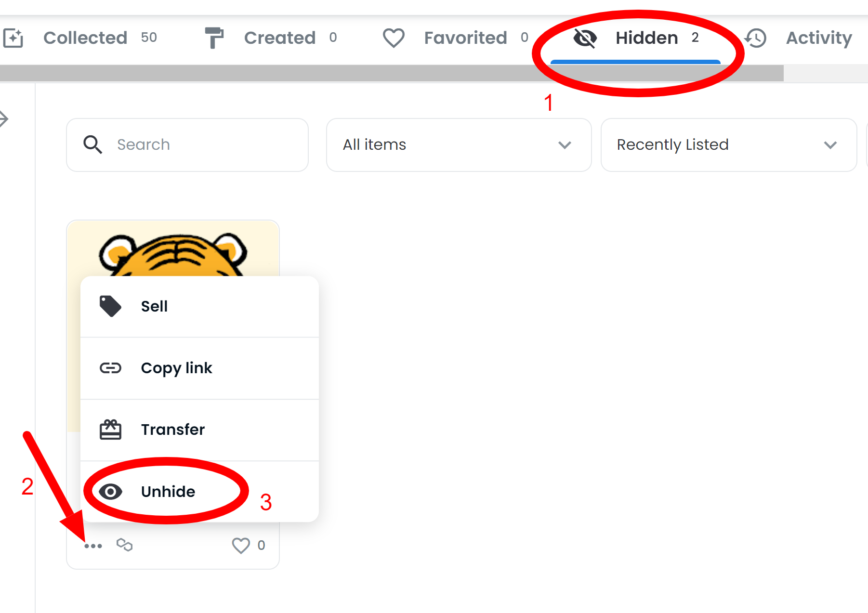This screenshot has width=868, height=613.
Task: Click the crossed-out eye Hidden icon
Action: pyautogui.click(x=585, y=38)
